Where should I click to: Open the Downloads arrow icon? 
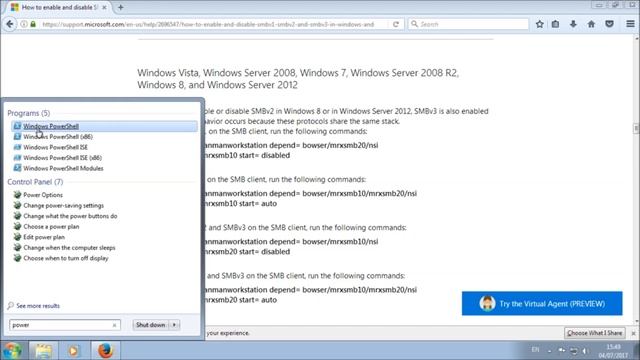coord(573,24)
